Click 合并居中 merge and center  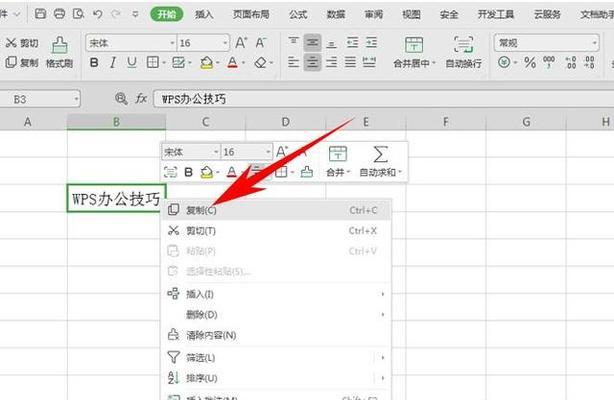click(x=414, y=52)
